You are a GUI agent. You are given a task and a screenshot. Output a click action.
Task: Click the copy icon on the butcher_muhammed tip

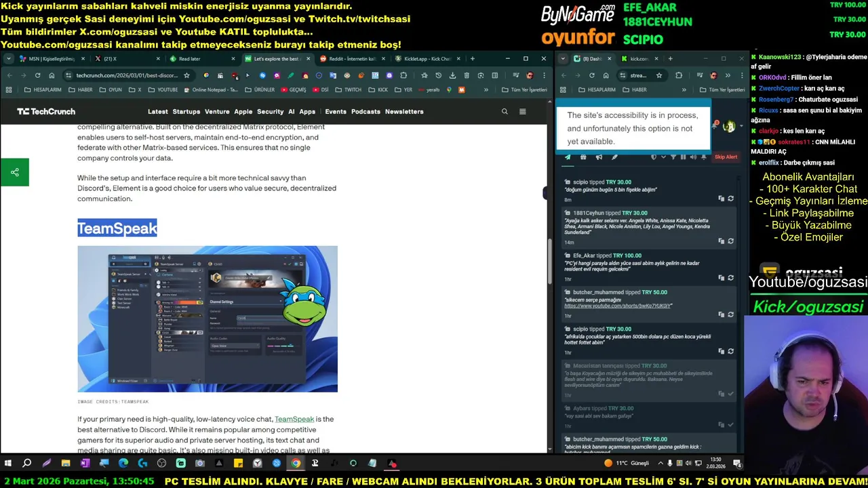[721, 314]
